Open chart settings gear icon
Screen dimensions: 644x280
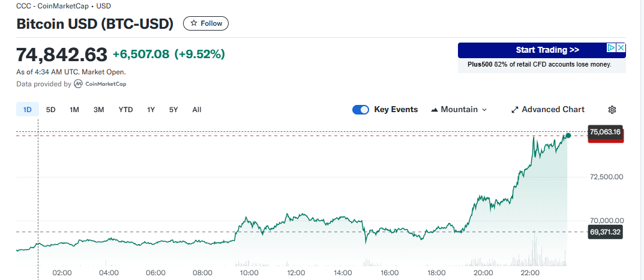tap(612, 110)
